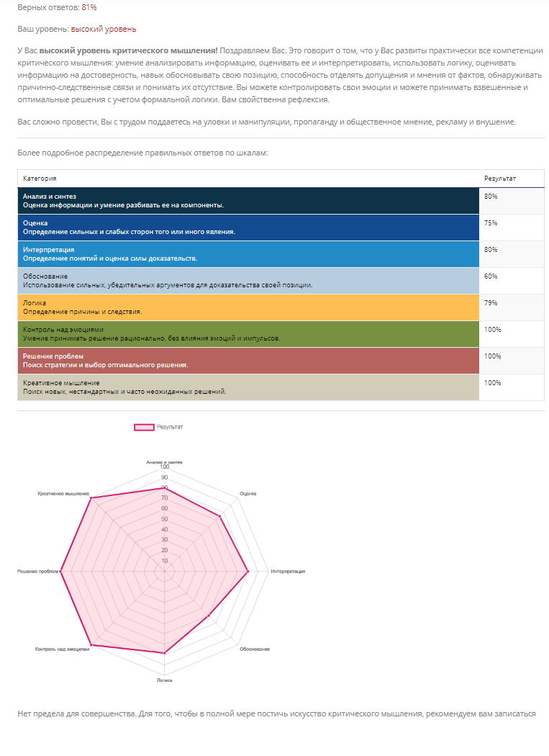The height and width of the screenshot is (756, 549).
Task: Click the orange Логика table row
Action: click(x=248, y=307)
